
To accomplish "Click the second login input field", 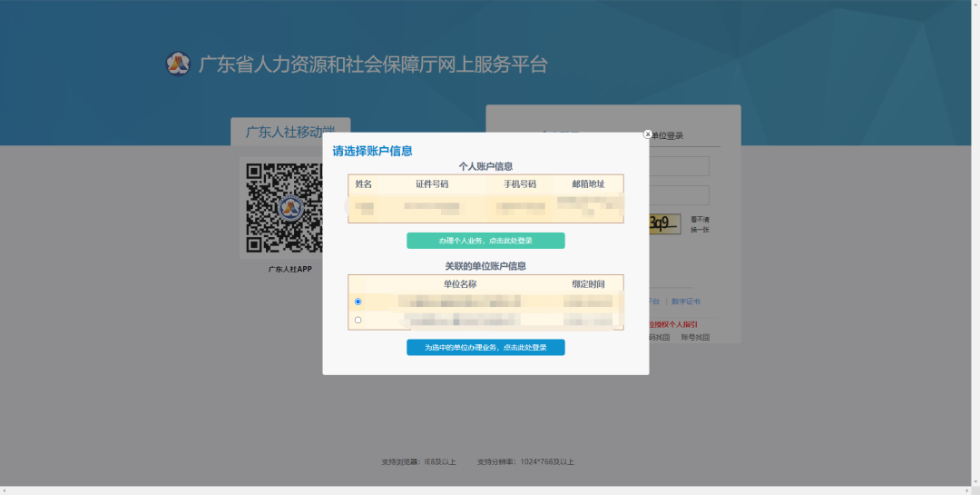I will pos(679,195).
